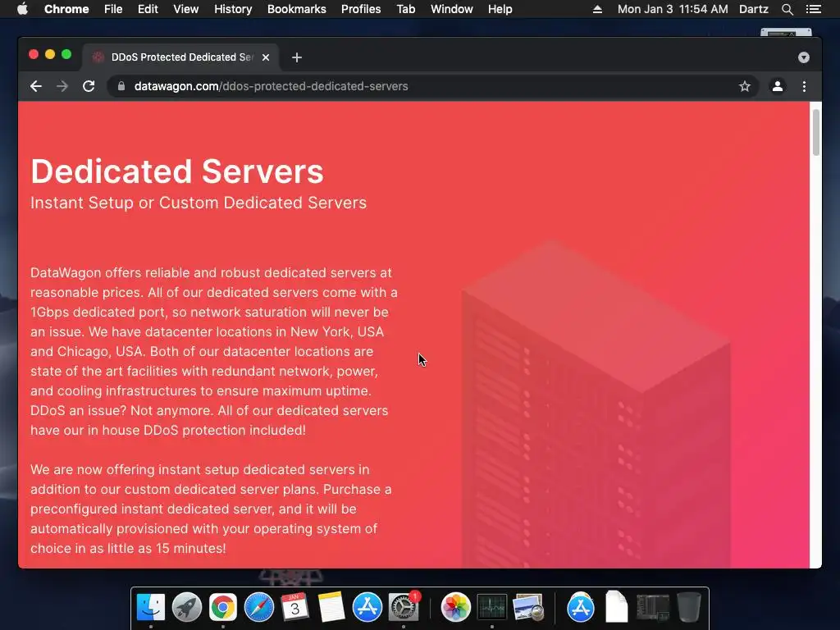Viewport: 840px width, 630px height.
Task: Click the forward navigation arrow
Action: (x=62, y=86)
